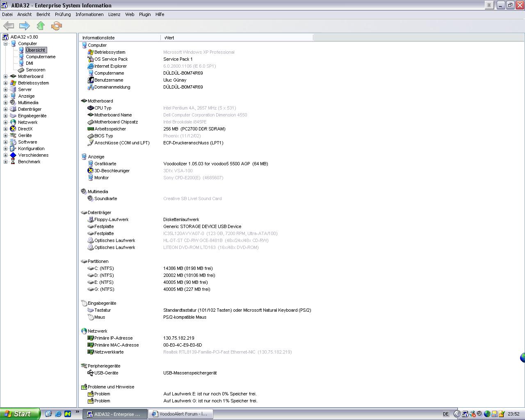Viewport: 525px width, 420px height.
Task: Click the system tray clock showing 23:52
Action: 514,414
